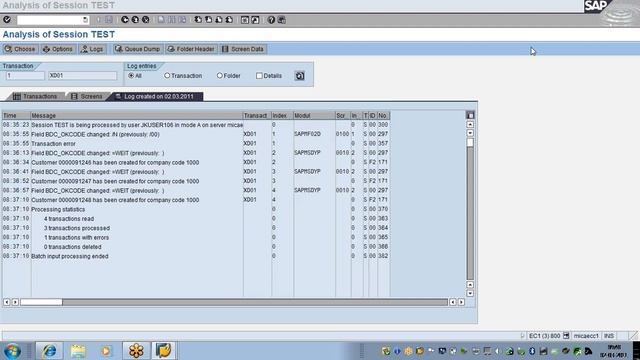Image resolution: width=640 pixels, height=360 pixels.
Task: Click the Transact column header
Action: (257, 116)
